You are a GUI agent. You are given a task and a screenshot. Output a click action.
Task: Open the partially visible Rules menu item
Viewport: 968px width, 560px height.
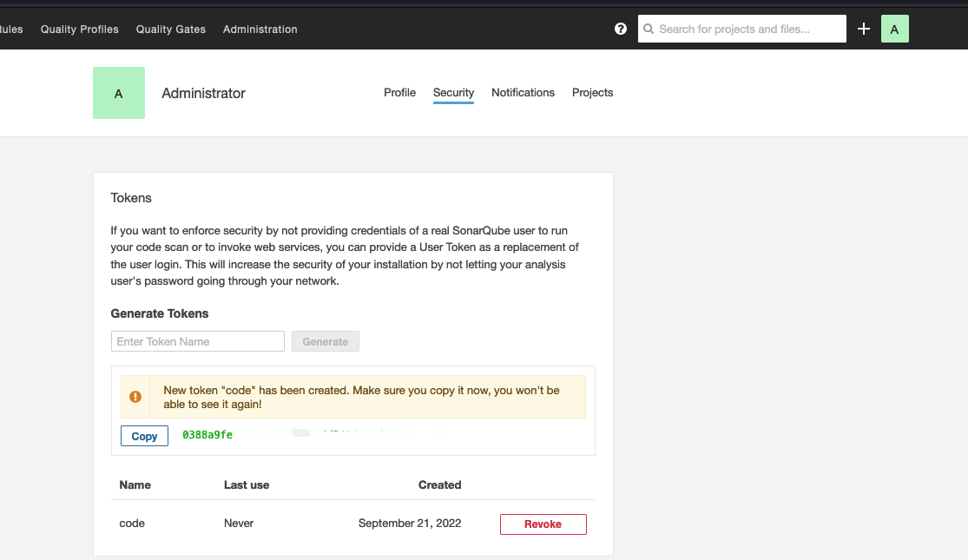click(x=11, y=29)
